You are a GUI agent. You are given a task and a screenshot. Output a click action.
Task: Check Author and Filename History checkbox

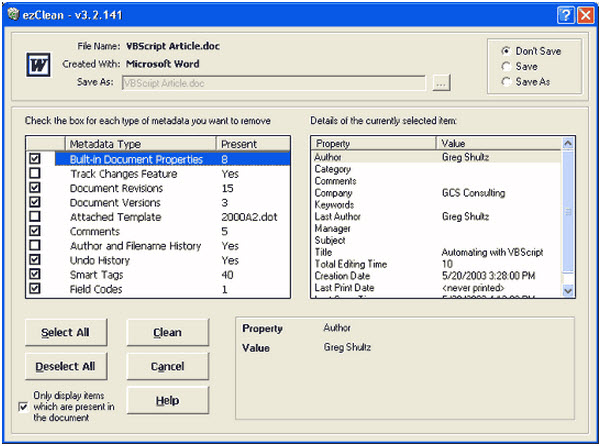tap(35, 245)
